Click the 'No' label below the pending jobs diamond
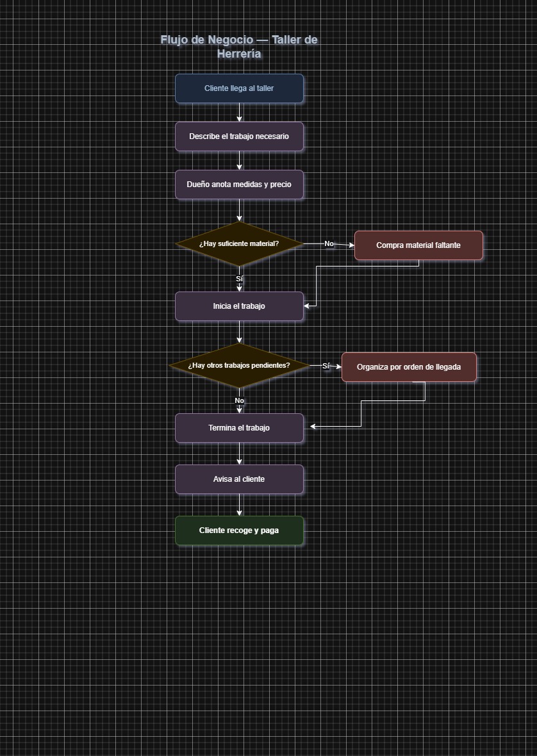537x756 pixels. tap(239, 400)
